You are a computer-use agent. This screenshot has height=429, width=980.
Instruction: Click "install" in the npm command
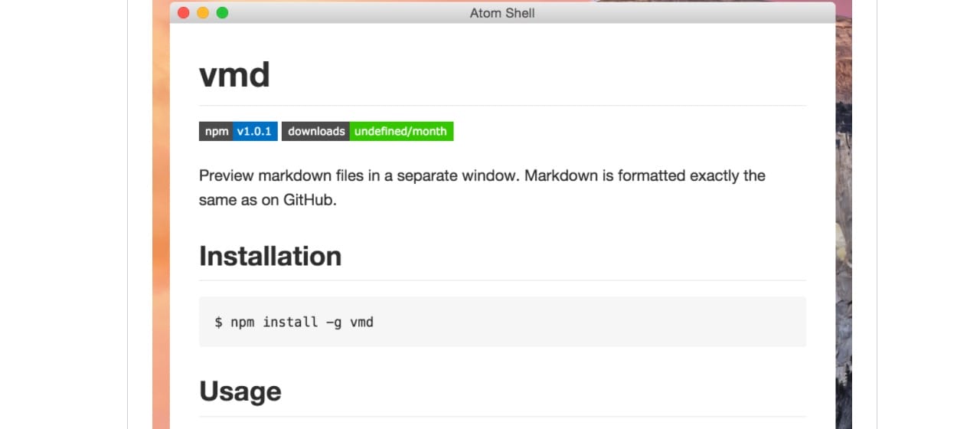[x=290, y=323]
